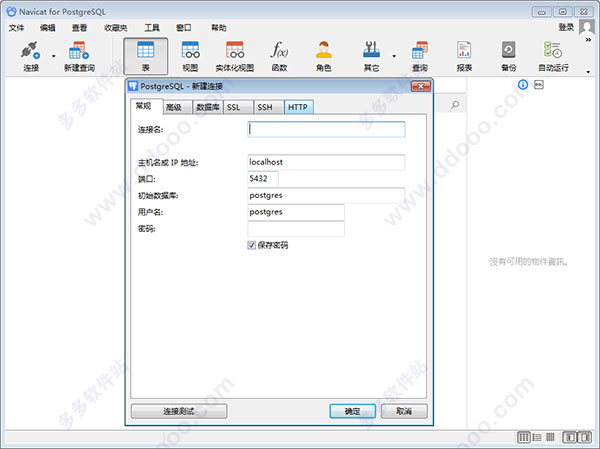Select the Table (表) toolbar icon
Image resolution: width=600 pixels, height=449 pixels.
coord(145,51)
